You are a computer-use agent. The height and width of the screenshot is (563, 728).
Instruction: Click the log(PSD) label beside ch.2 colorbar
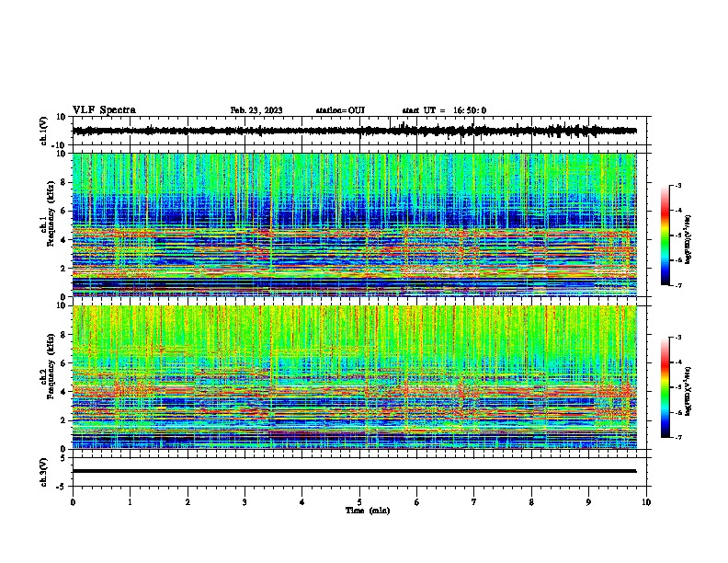click(688, 391)
